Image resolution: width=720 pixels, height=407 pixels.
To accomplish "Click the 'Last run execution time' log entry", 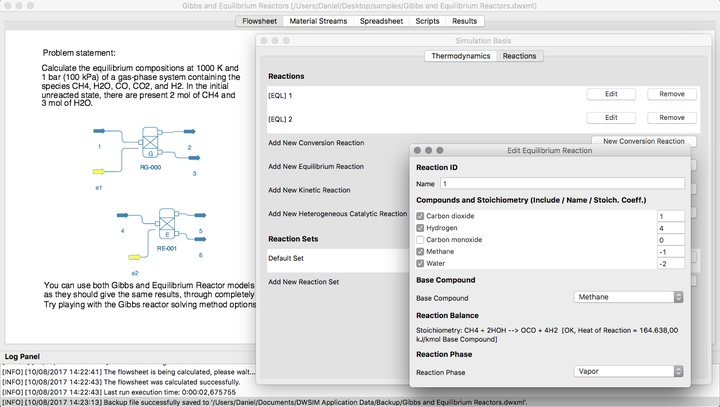I will [x=119, y=392].
